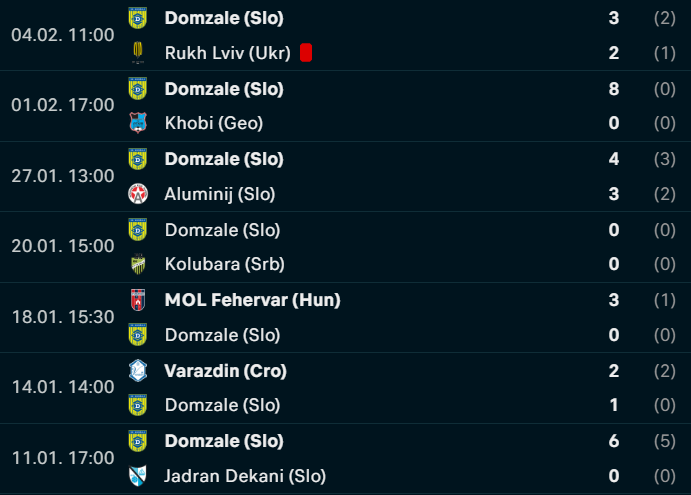Open the Rukh Lviv (Ukr) team link
691x495 pixels.
tap(227, 53)
